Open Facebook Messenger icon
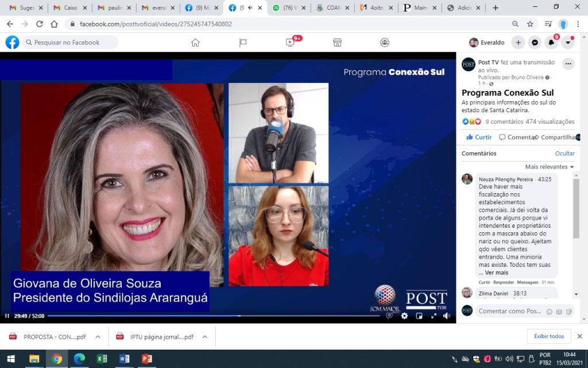Screen dimensions: 588x368 coord(535,43)
